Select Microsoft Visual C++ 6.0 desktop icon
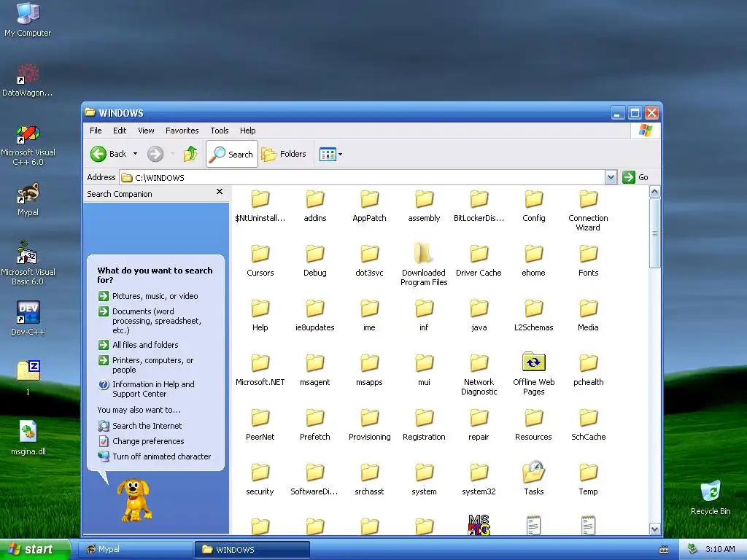Viewport: 747px width, 560px height. coord(28,145)
